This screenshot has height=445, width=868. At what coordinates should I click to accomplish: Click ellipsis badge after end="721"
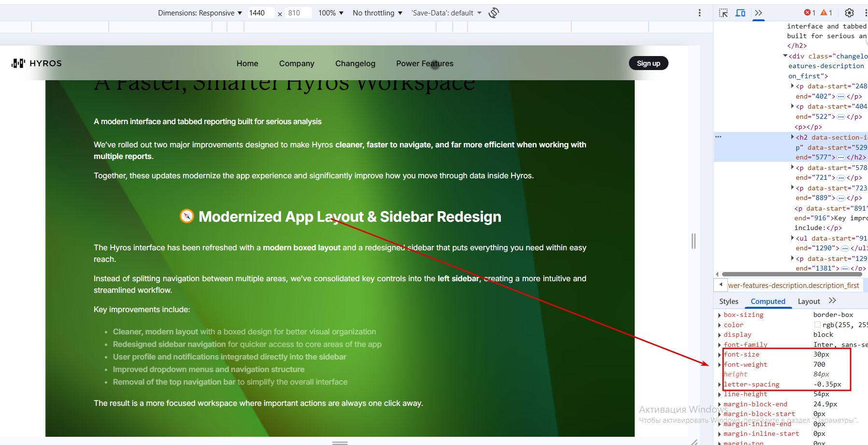(x=841, y=178)
